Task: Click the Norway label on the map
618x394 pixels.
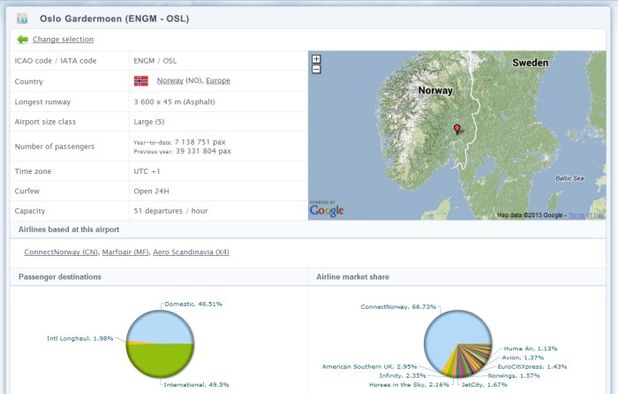Action: pyautogui.click(x=436, y=90)
